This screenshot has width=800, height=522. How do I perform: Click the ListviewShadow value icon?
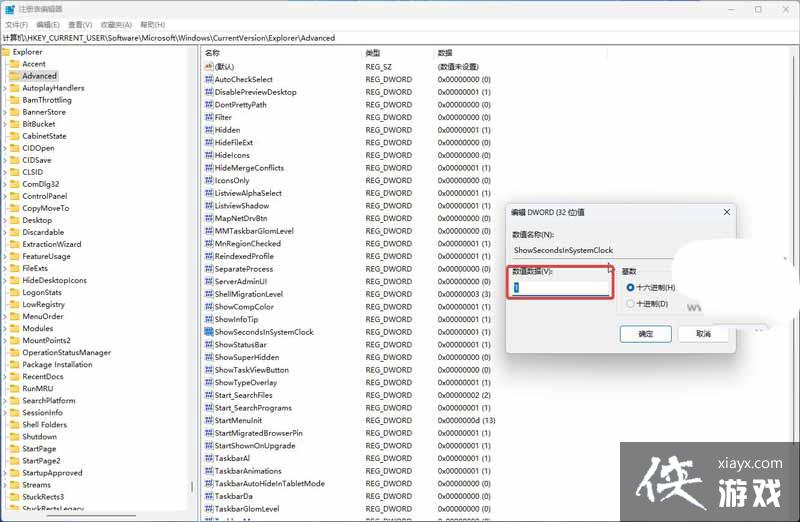pos(209,206)
